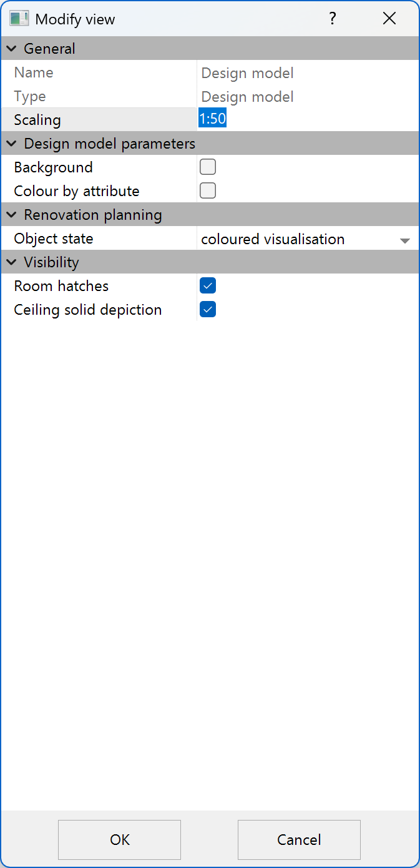Dismiss the dialog with Cancel
The width and height of the screenshot is (420, 868).
298,839
